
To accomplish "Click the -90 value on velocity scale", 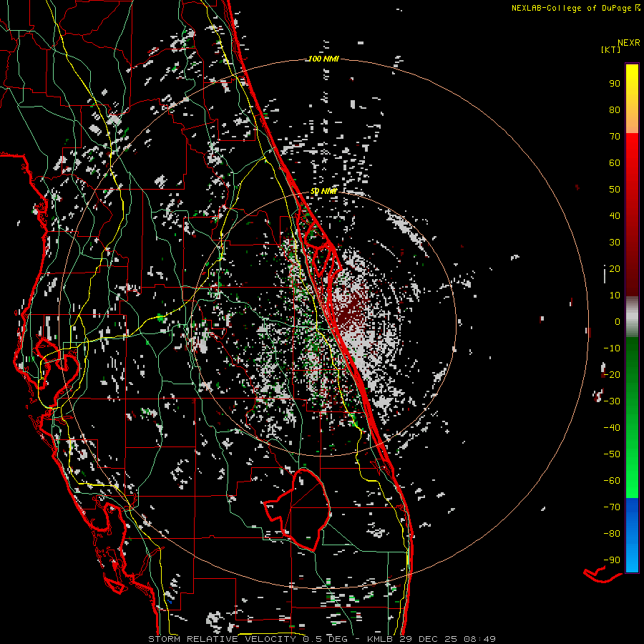I will tap(612, 560).
